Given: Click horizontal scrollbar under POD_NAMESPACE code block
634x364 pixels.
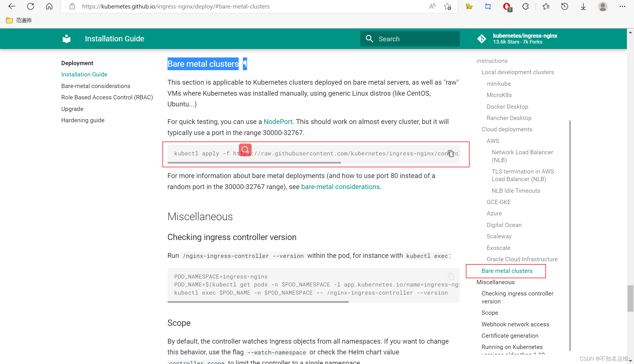Looking at the screenshot, I should (x=258, y=302).
